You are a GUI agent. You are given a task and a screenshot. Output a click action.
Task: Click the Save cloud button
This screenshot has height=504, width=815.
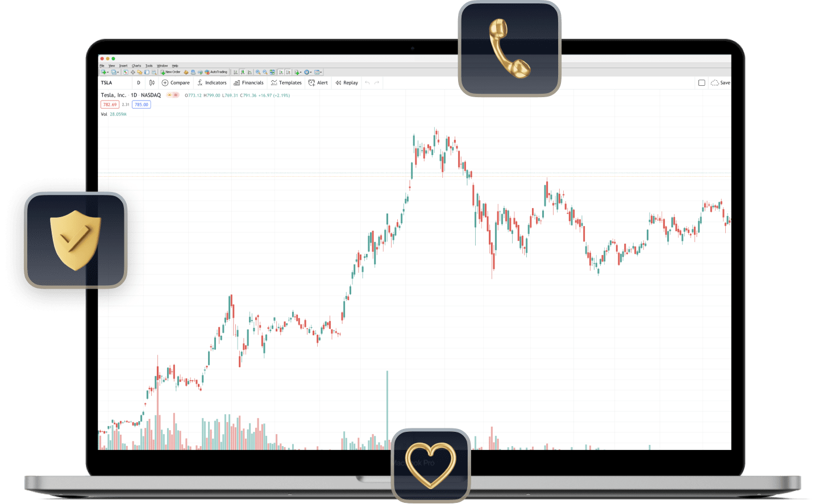[x=720, y=83]
